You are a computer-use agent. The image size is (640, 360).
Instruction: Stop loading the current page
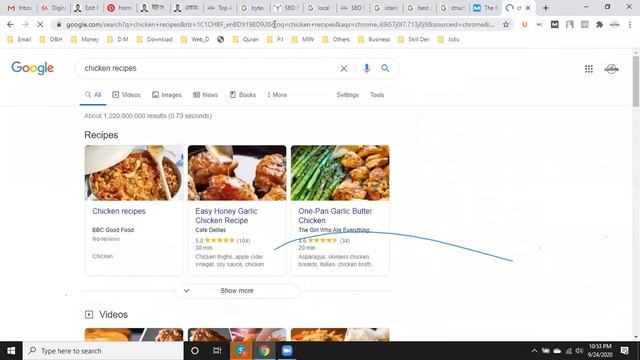click(40, 24)
